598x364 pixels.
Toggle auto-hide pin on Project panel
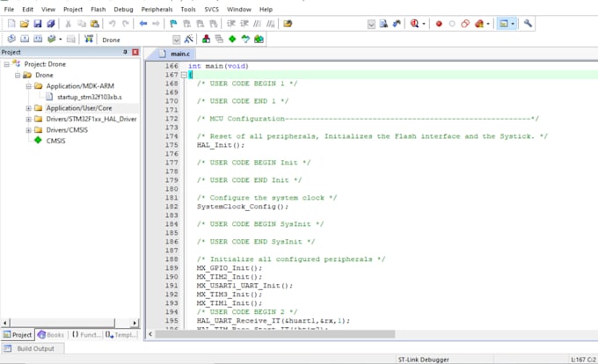click(x=125, y=52)
